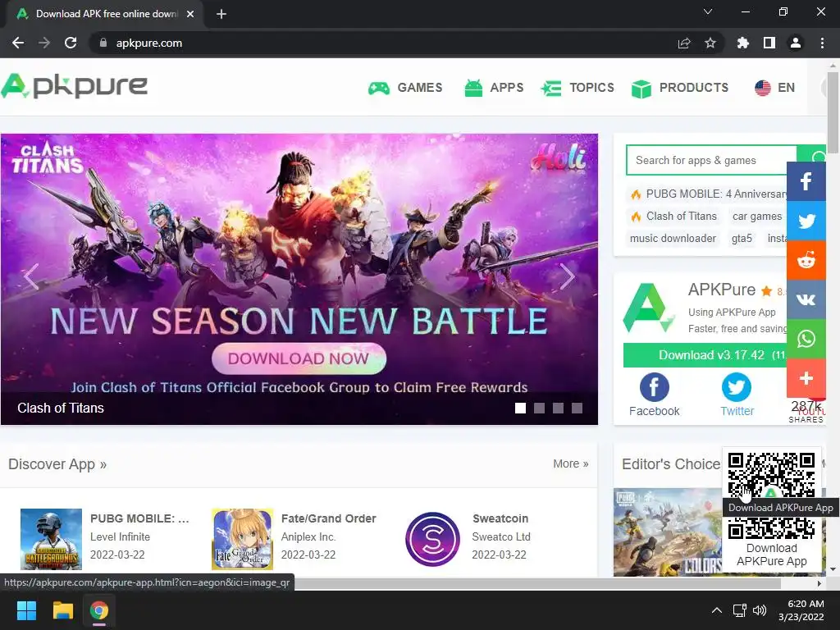Go back in browser history
840x630 pixels.
18,43
